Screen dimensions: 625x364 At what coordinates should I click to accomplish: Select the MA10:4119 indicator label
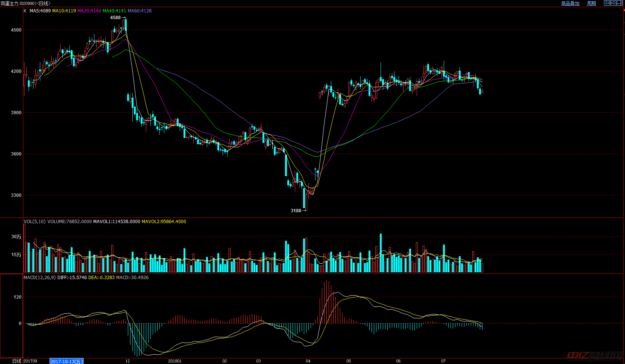[64, 11]
